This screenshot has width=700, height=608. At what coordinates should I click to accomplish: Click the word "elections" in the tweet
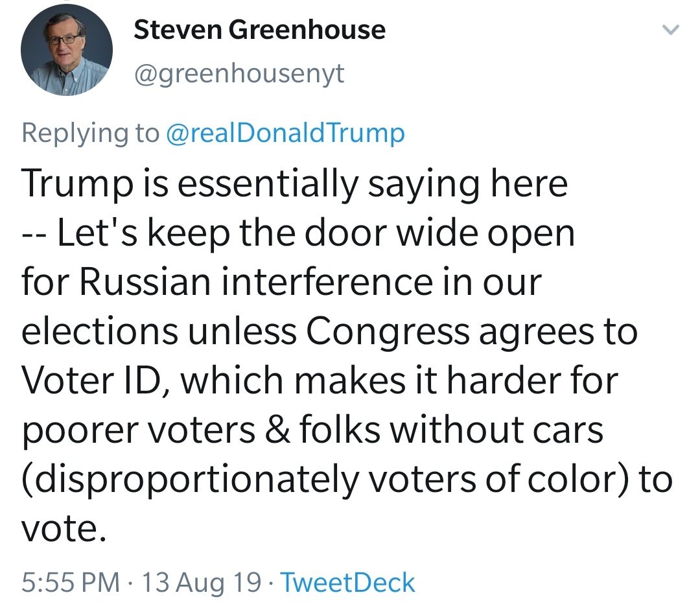[100, 331]
